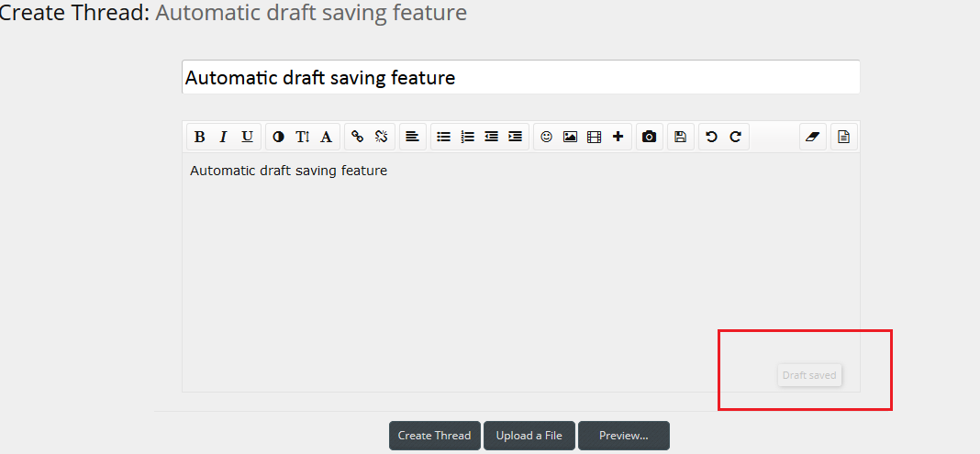Screen dimensions: 980x454
Task: Toggle bold formatting
Action: (199, 137)
